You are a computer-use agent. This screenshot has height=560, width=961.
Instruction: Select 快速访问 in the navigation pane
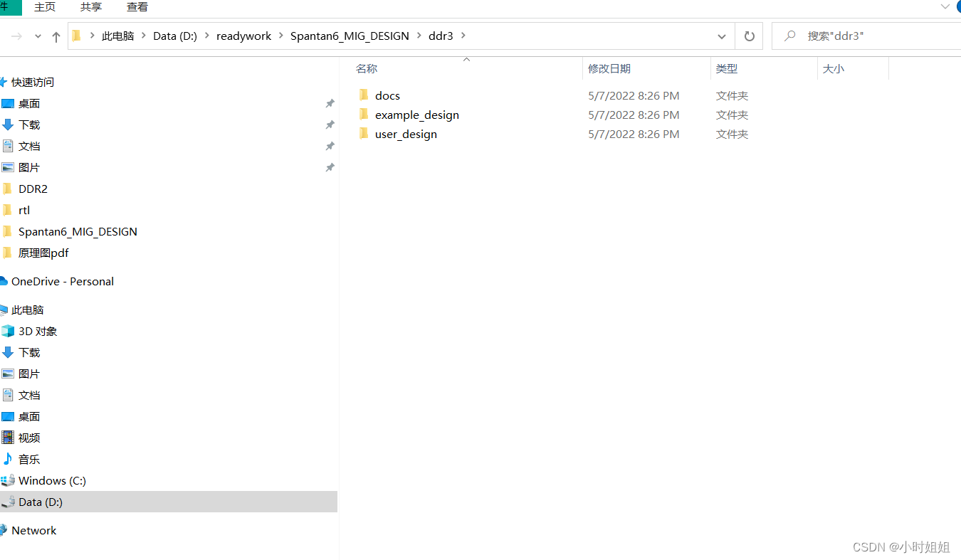pos(33,82)
